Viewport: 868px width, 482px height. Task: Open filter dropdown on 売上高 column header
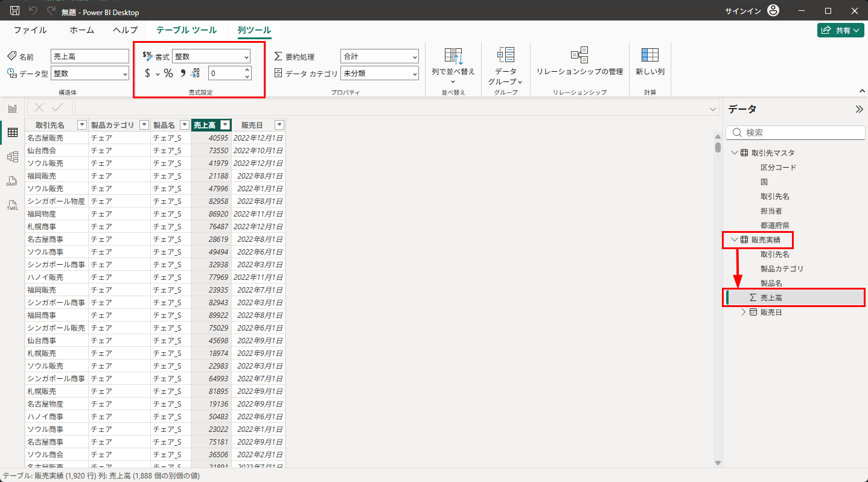point(225,125)
